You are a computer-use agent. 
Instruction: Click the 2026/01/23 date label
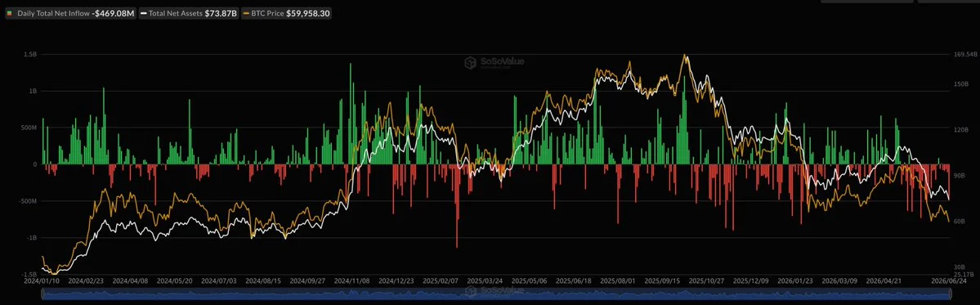click(796, 281)
